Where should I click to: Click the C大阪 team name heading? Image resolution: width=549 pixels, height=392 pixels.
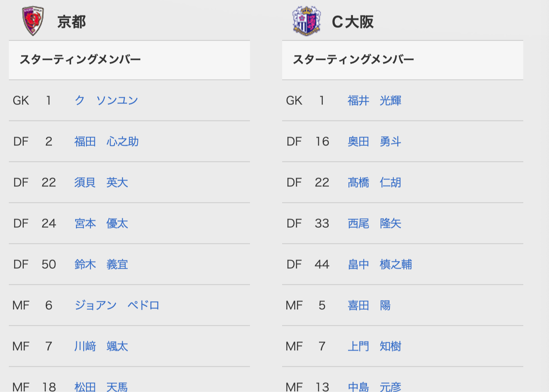pos(352,22)
